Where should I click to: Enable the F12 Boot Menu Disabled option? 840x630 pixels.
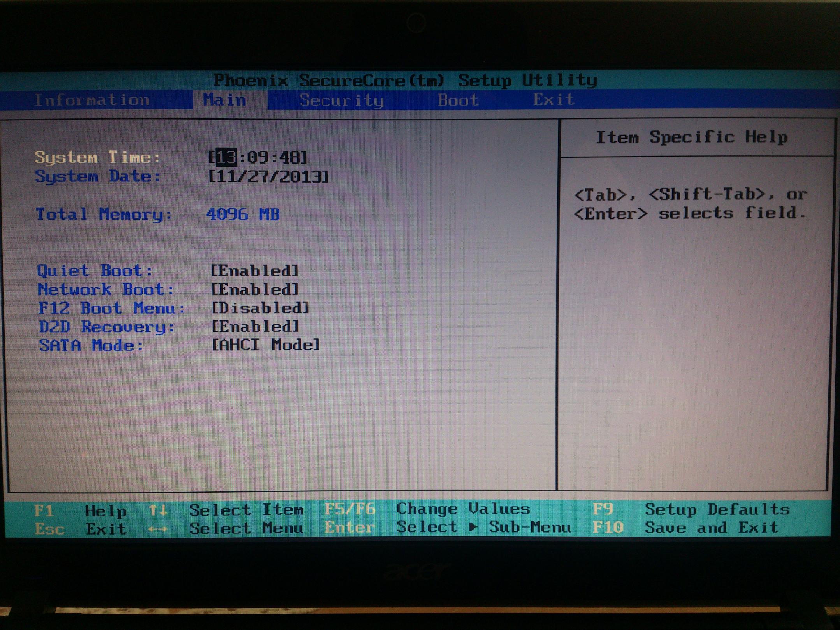coord(260,308)
